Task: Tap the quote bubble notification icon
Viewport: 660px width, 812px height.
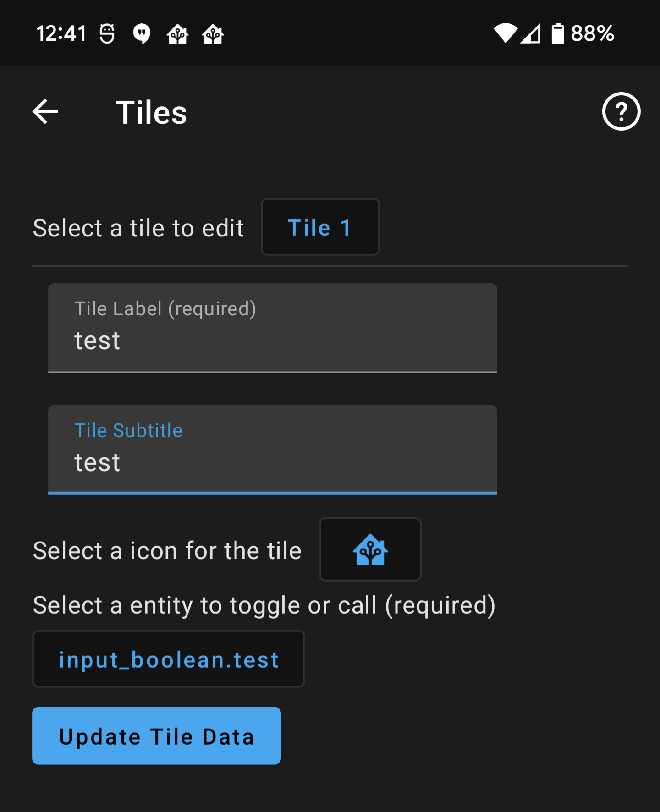Action: tap(142, 34)
